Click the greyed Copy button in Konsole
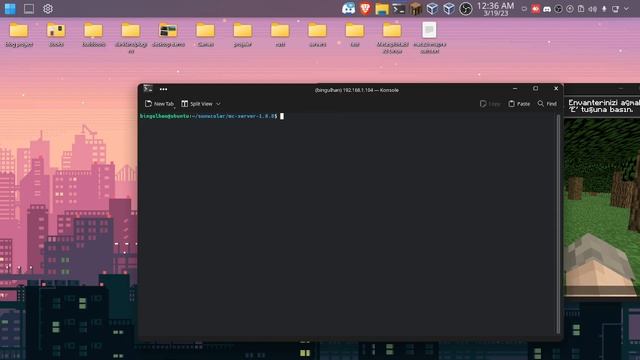640x360 pixels. [x=490, y=104]
